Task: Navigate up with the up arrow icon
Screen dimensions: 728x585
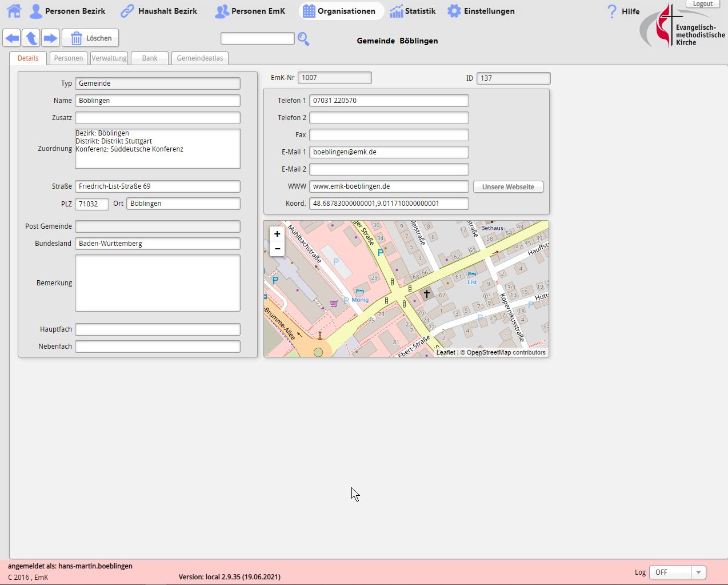Action: (x=31, y=38)
